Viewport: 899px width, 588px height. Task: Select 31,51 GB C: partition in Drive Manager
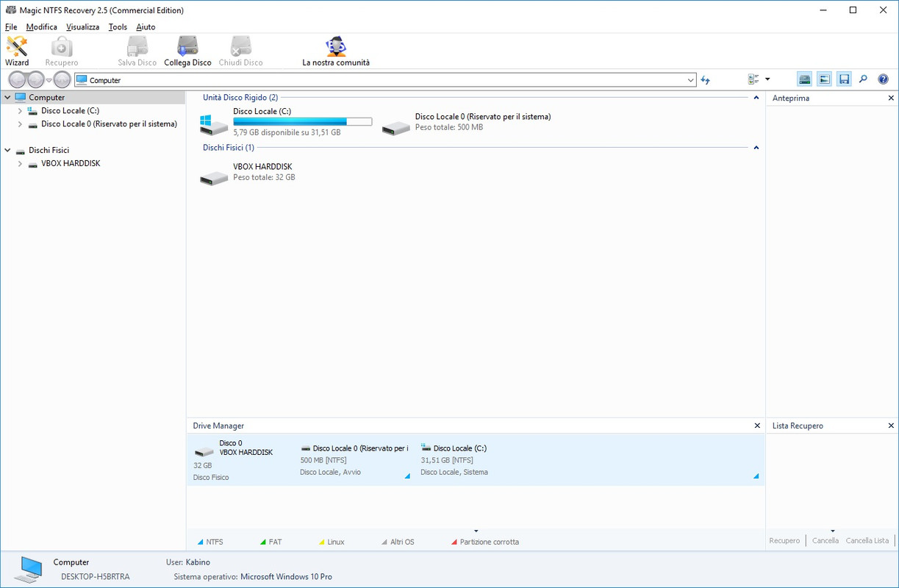coord(589,459)
